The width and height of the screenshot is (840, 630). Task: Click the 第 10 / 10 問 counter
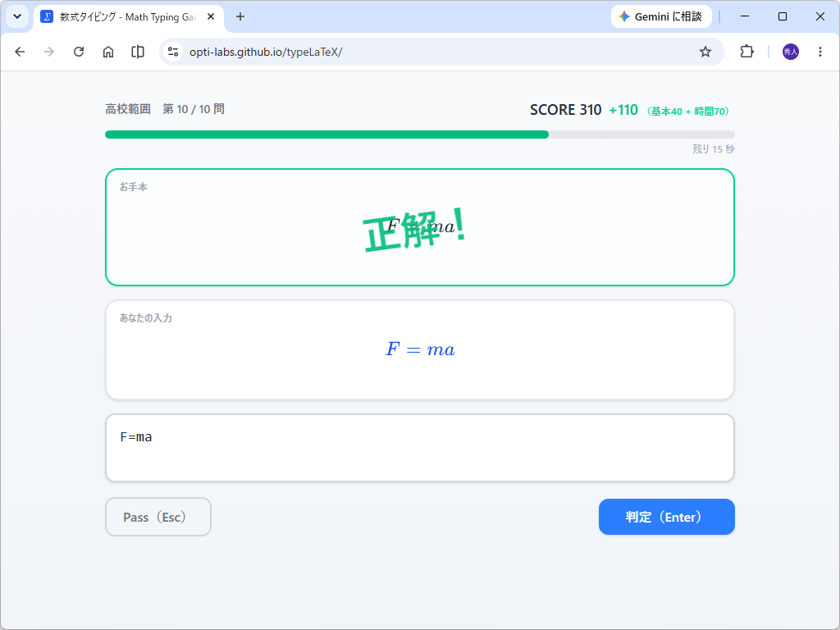pyautogui.click(x=194, y=109)
